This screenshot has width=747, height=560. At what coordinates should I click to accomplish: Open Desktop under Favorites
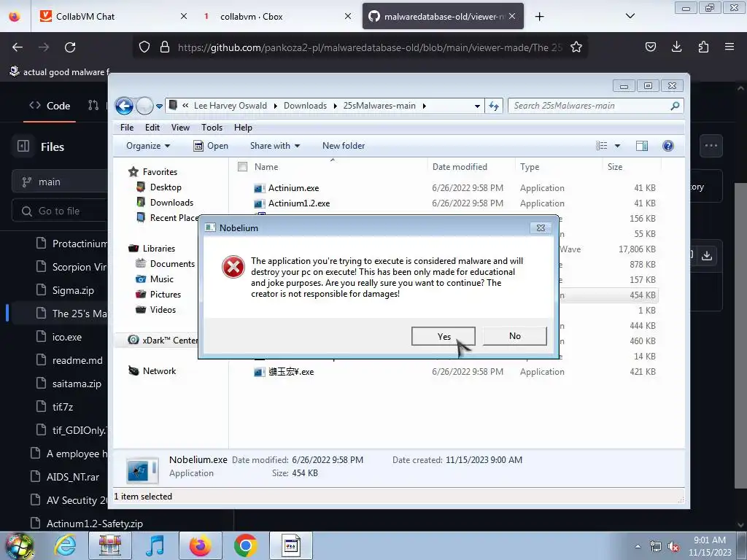166,187
